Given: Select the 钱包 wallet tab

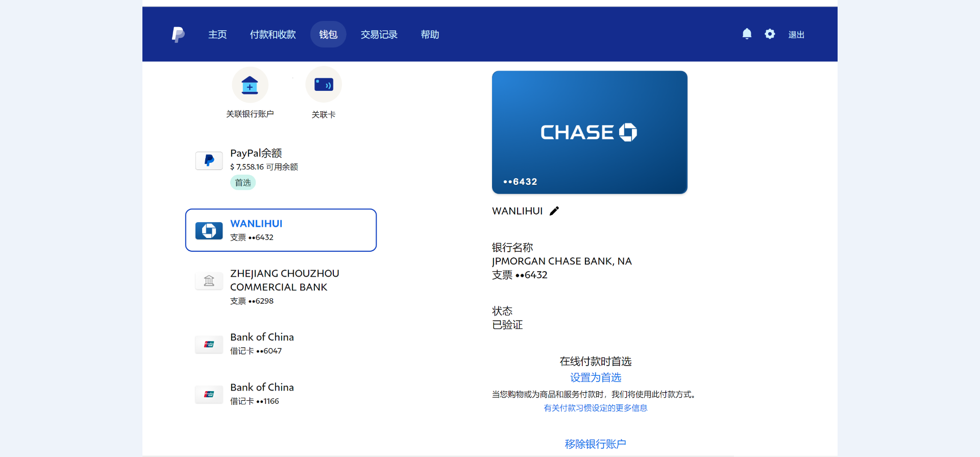Looking at the screenshot, I should [328, 35].
